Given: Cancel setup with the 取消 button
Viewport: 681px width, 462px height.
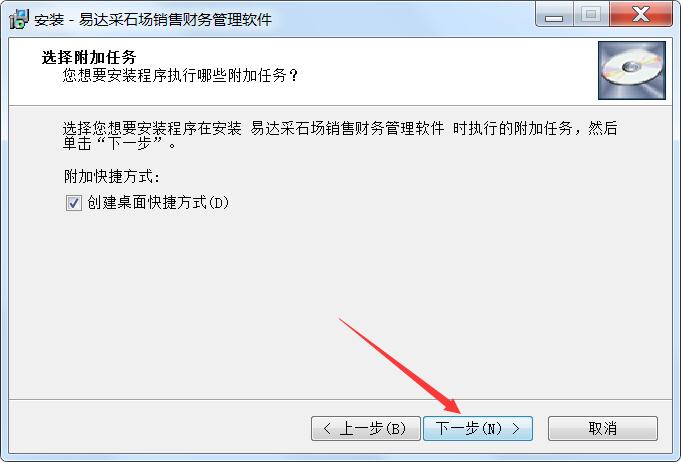Looking at the screenshot, I should [x=603, y=429].
